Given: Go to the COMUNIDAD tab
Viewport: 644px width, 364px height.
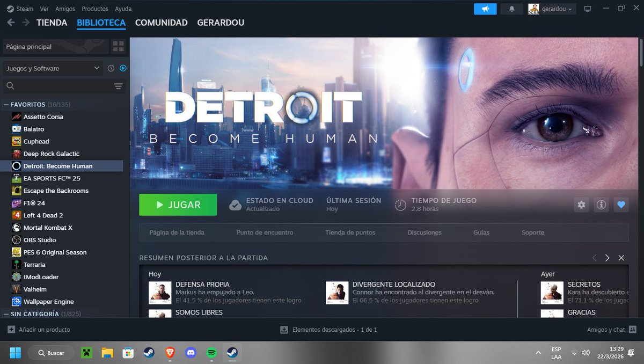Looking at the screenshot, I should (x=161, y=23).
